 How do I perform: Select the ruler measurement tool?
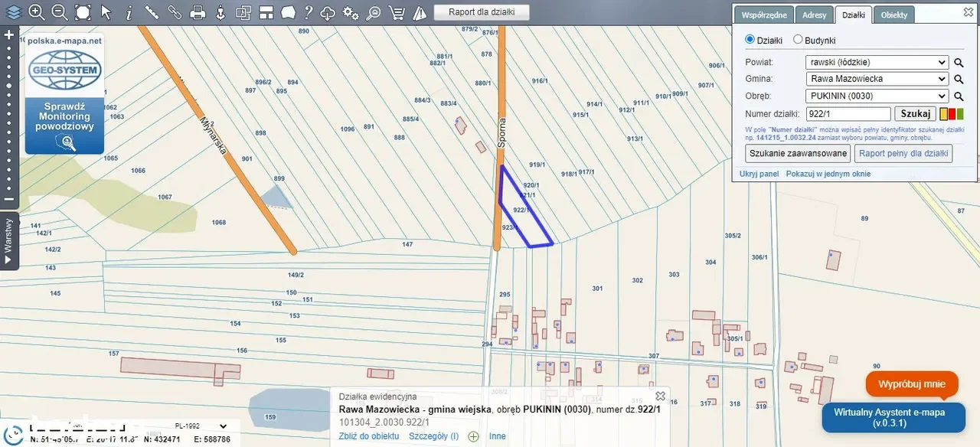pyautogui.click(x=152, y=12)
